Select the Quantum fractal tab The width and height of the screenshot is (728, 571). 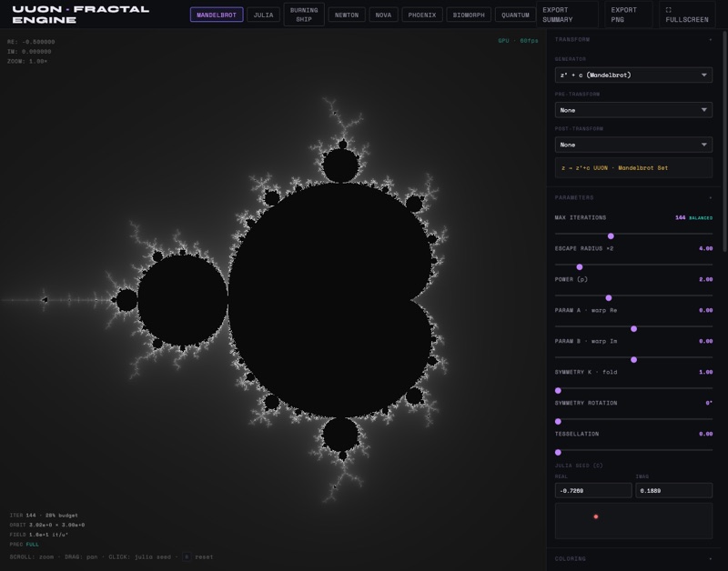[515, 15]
